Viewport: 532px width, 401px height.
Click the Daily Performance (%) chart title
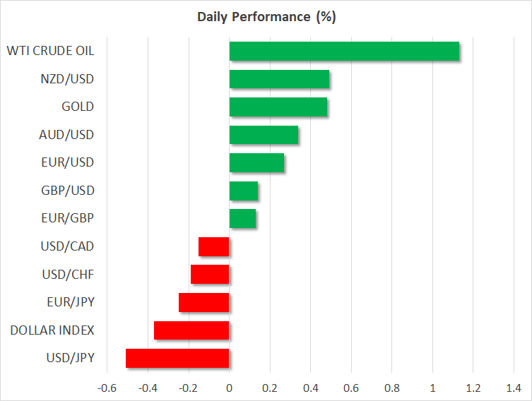click(x=266, y=17)
